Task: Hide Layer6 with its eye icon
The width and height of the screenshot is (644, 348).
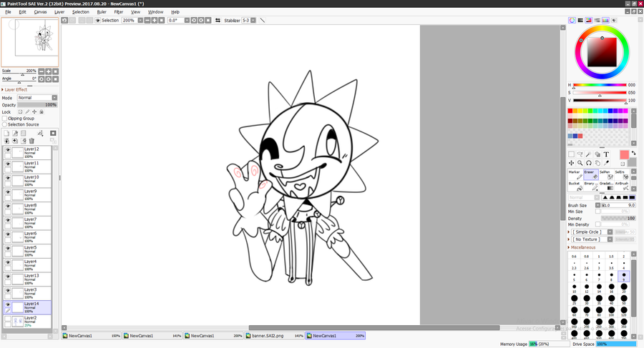Action: pos(8,234)
